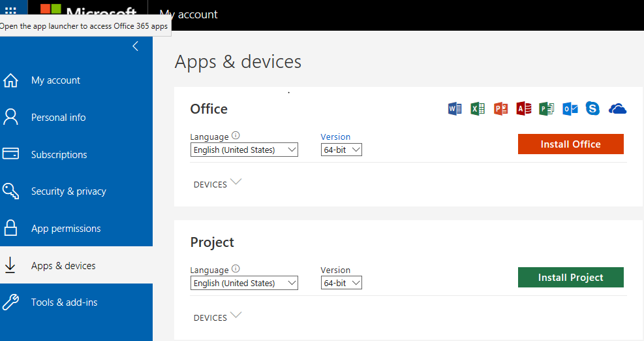Open the Project Language dropdown
644x341 pixels.
coord(245,283)
